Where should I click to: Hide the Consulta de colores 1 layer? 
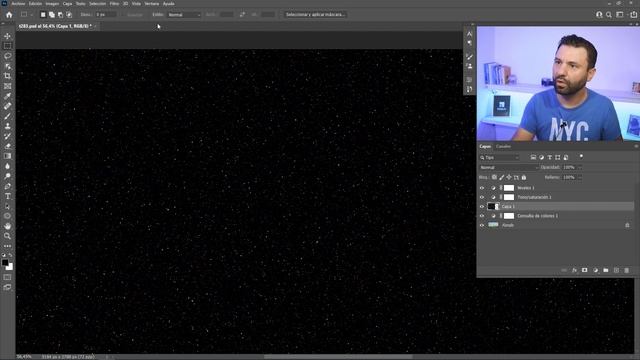(482, 216)
